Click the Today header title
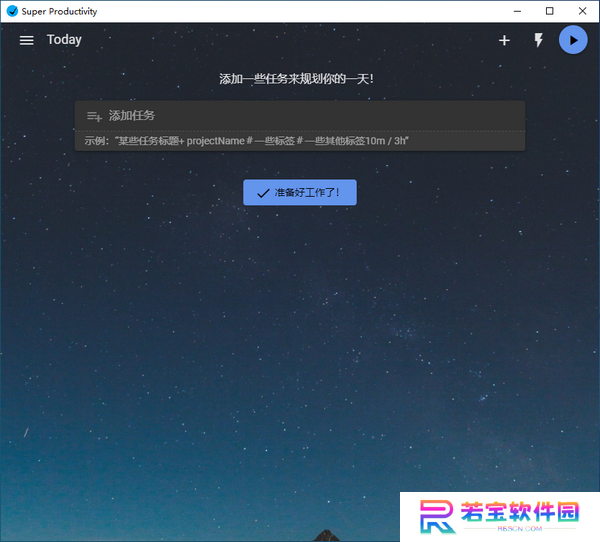 [64, 40]
